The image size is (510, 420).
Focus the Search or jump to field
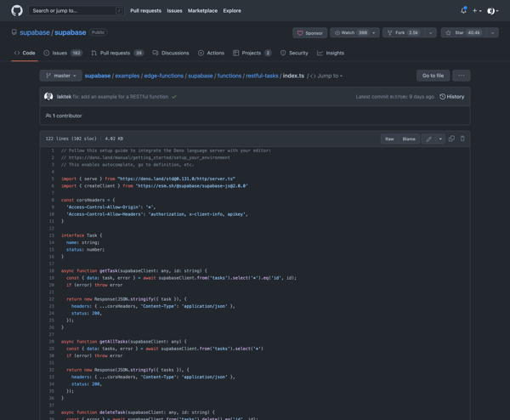[76, 11]
